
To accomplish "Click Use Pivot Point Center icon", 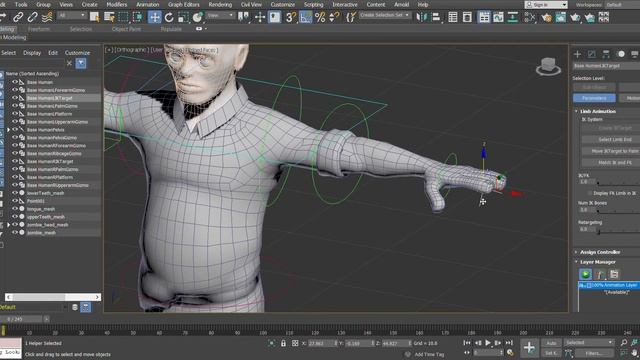I will [x=244, y=17].
